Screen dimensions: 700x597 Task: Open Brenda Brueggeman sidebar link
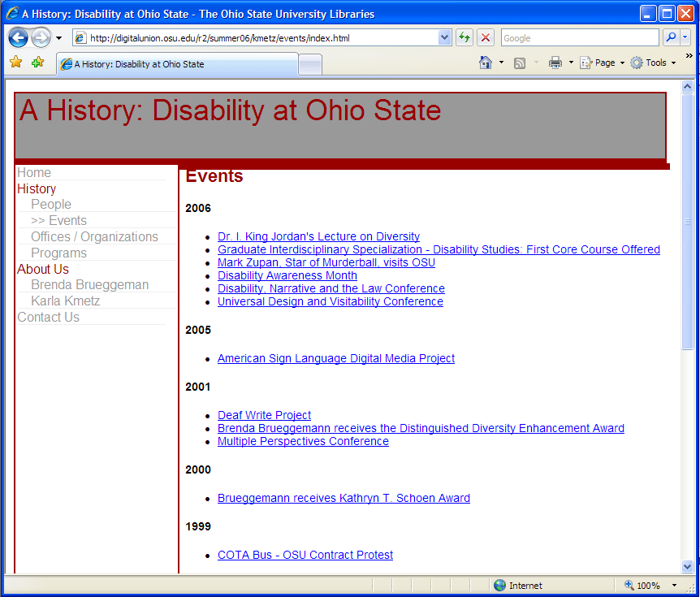point(89,285)
